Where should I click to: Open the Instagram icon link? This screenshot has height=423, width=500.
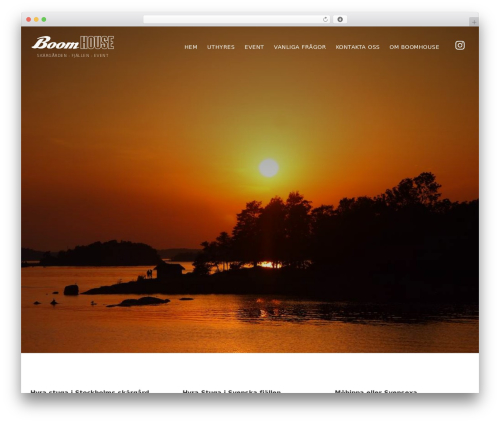(460, 45)
